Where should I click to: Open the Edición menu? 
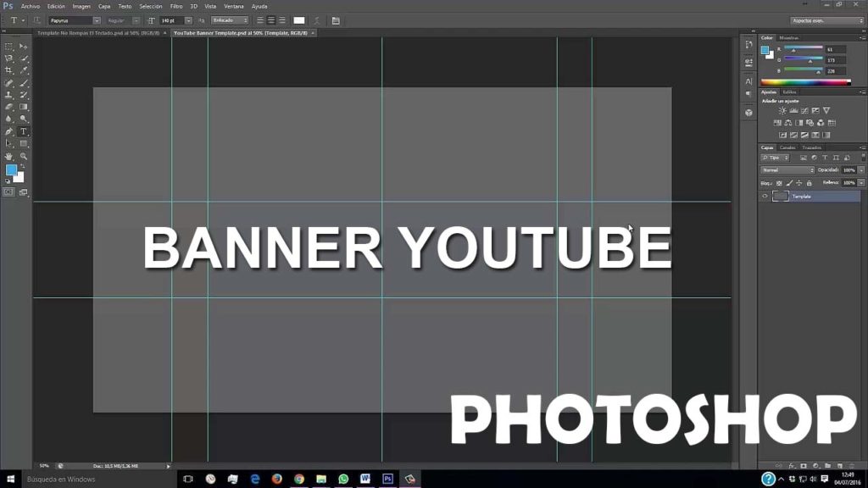56,7
